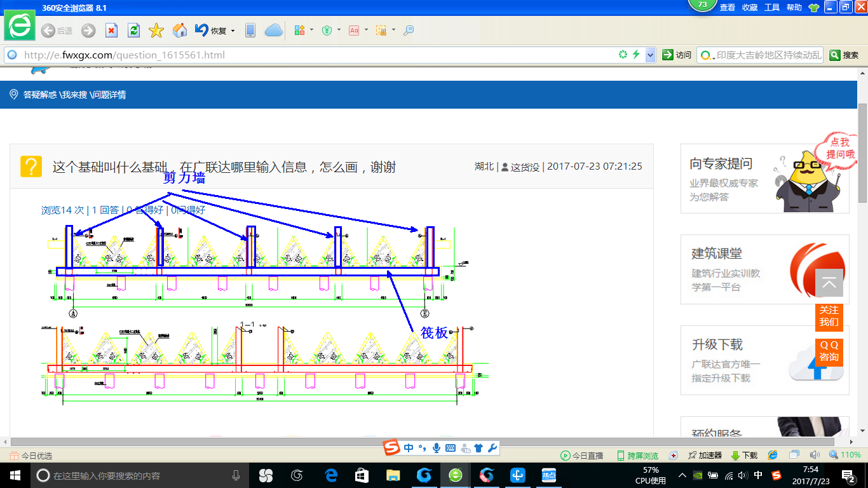Open 下载 download manager
868x488 pixels.
click(744, 456)
